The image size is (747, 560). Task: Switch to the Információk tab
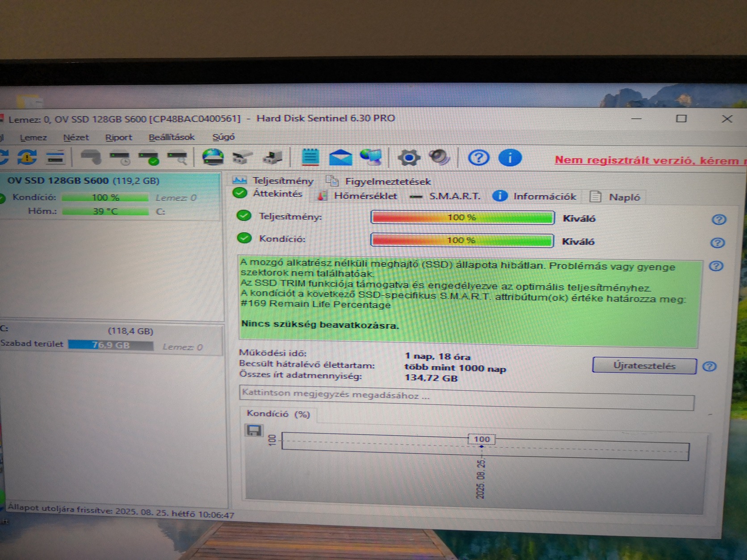point(534,196)
